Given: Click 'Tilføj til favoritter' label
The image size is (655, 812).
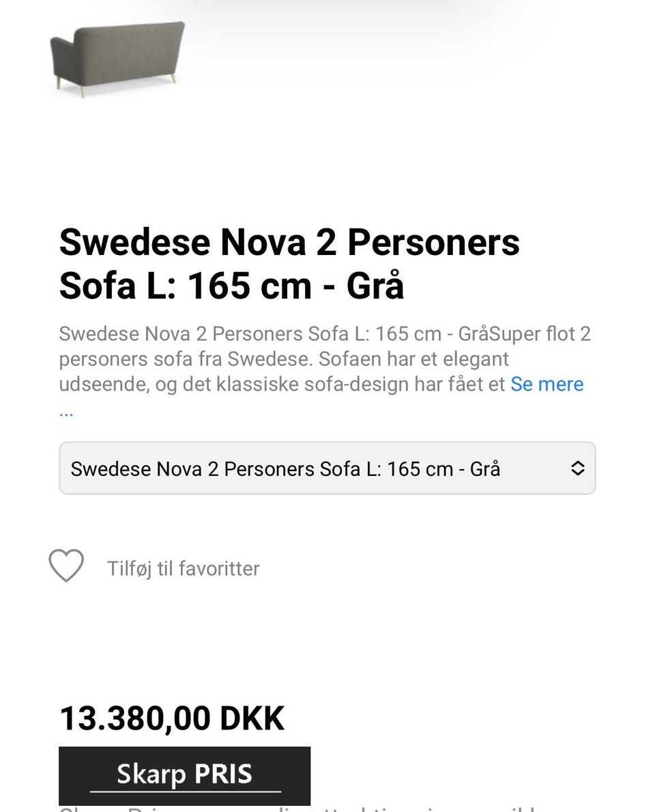Looking at the screenshot, I should [183, 569].
